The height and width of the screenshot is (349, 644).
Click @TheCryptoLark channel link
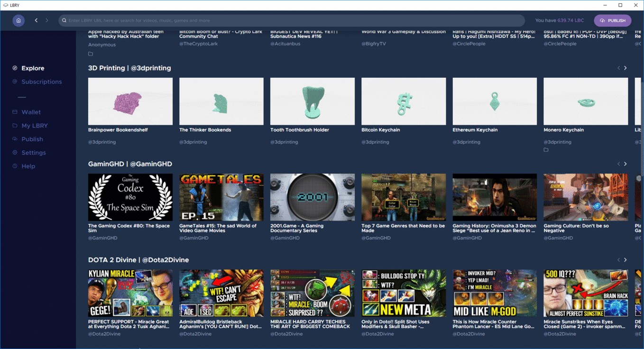coord(199,44)
